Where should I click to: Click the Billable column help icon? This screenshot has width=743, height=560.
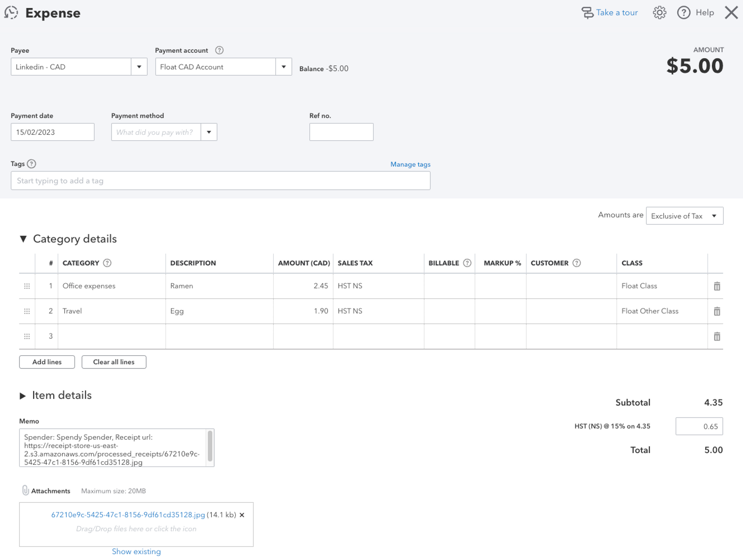click(467, 263)
